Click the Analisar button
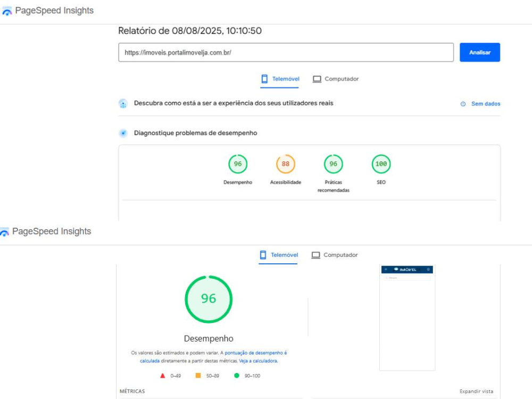The image size is (532, 399). [480, 52]
